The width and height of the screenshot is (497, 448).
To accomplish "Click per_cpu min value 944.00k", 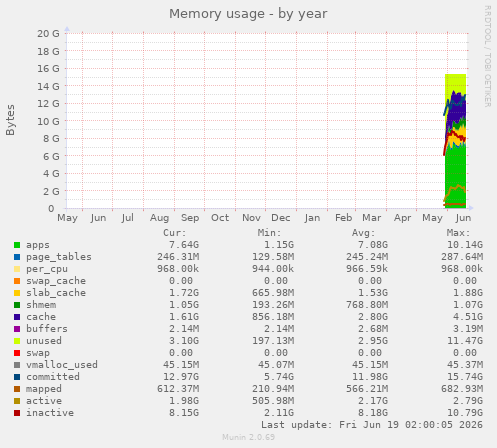I will coord(273,269).
